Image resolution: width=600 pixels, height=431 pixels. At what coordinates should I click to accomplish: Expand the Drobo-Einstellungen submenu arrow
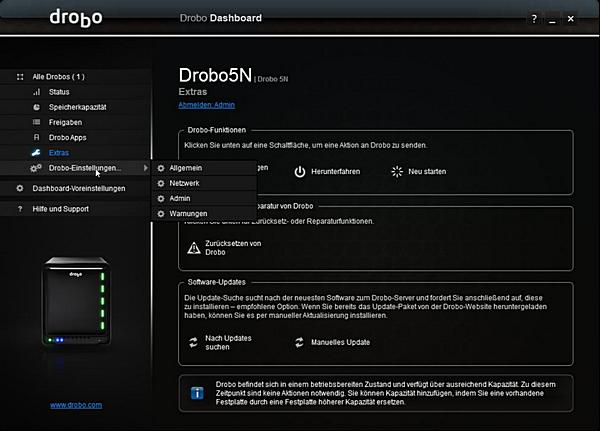145,168
